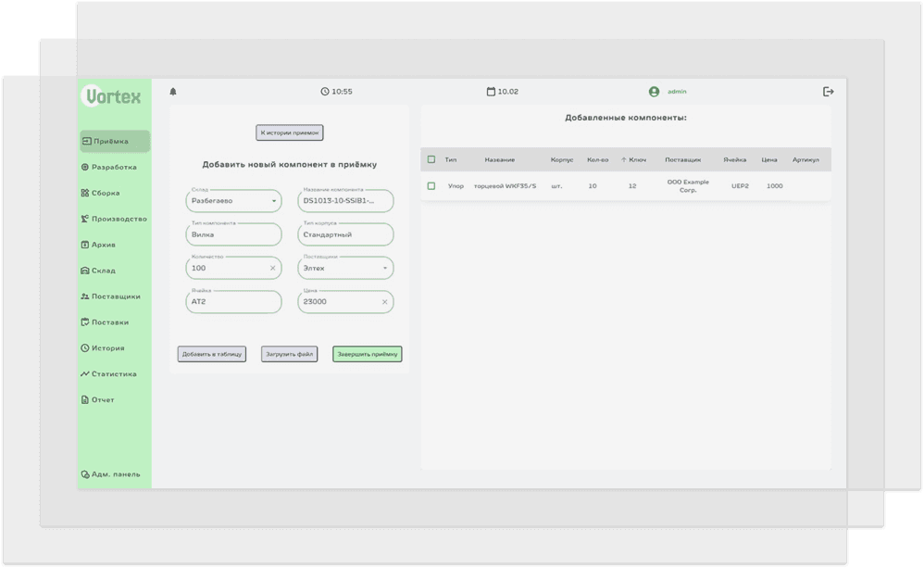
Task: Check the Упор торцевой row checkbox
Action: coord(431,186)
